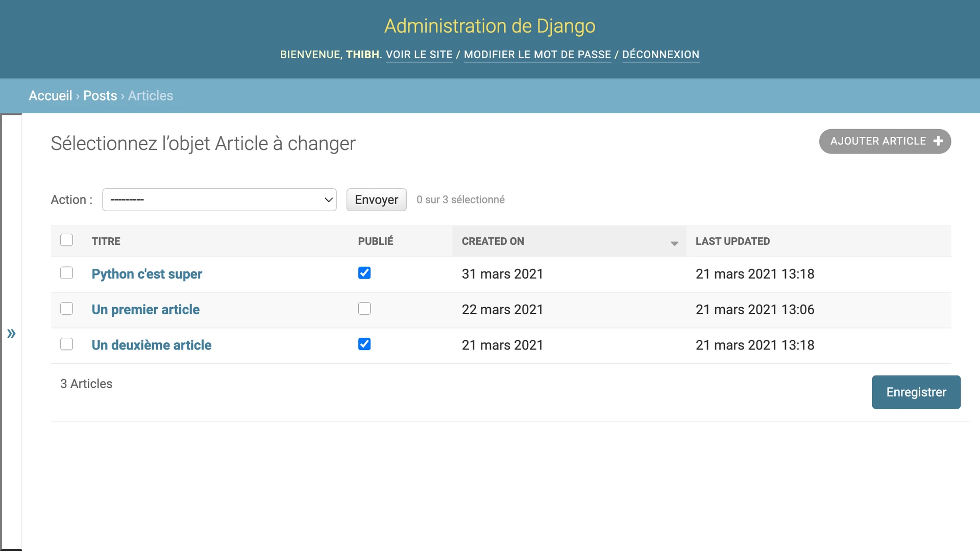Sort articles by Last Updated column
980x551 pixels.
coord(732,241)
